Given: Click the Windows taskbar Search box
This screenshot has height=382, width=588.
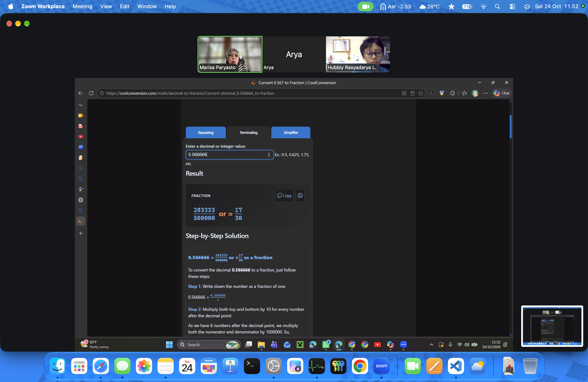Looking at the screenshot, I should (x=209, y=344).
